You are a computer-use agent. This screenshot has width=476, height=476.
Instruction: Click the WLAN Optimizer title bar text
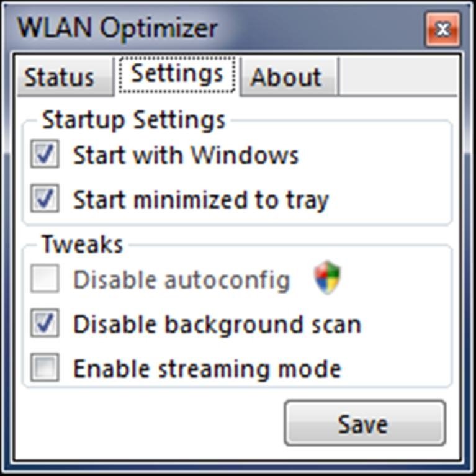tap(117, 29)
